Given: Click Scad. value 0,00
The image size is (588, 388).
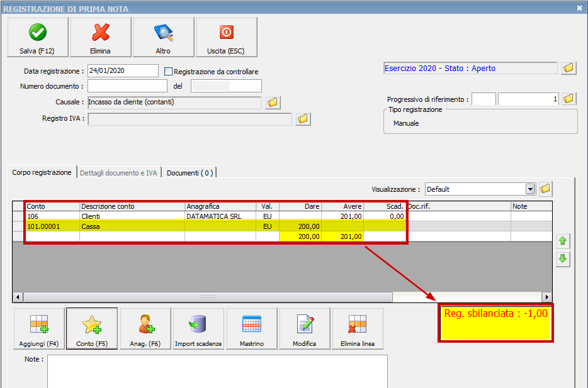Looking at the screenshot, I should [385, 216].
